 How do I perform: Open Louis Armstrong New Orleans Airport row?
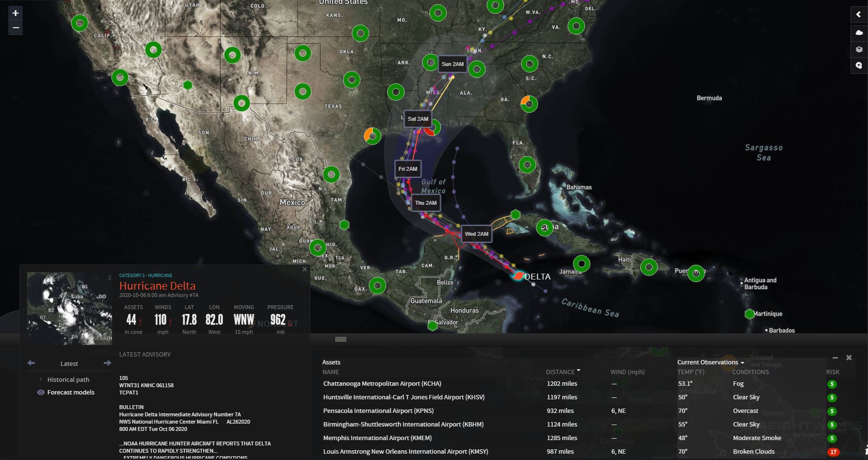[x=405, y=452]
